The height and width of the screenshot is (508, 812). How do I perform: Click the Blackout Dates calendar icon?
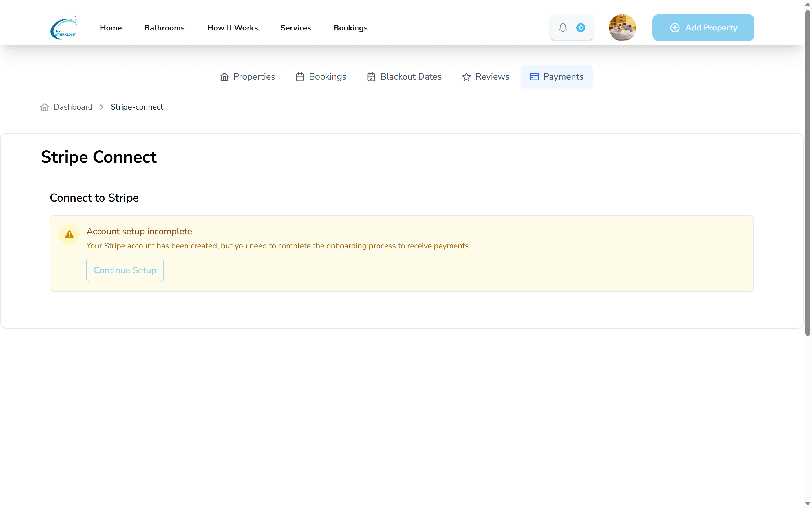[371, 77]
